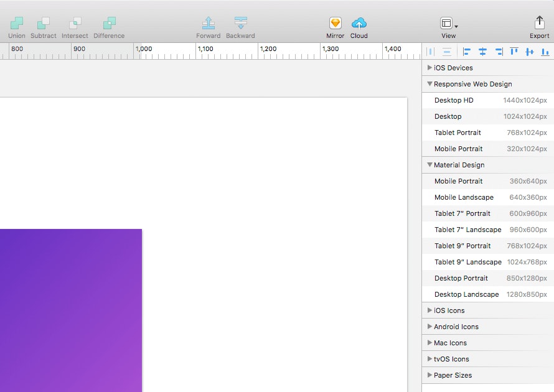Collapse the Material Design section
Viewport: 554px width, 392px height.
[430, 165]
